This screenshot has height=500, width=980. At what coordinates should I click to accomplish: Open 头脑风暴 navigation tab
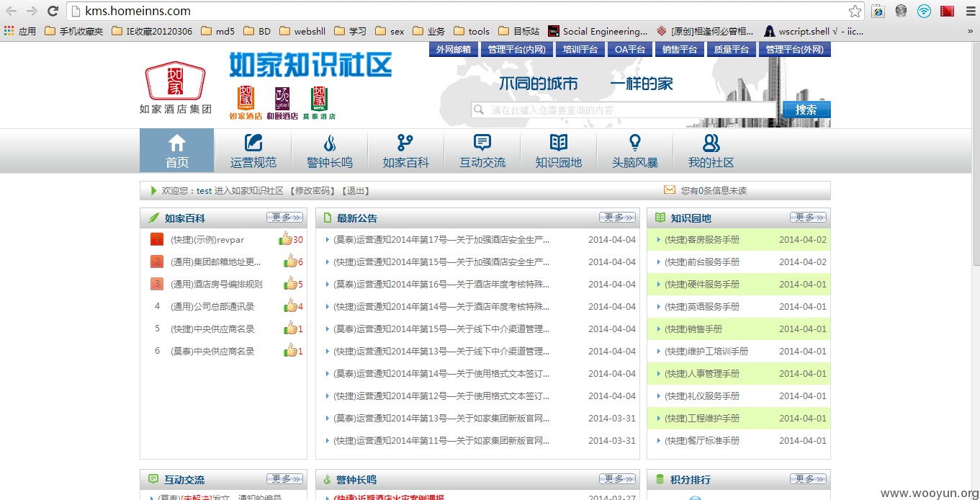[635, 151]
